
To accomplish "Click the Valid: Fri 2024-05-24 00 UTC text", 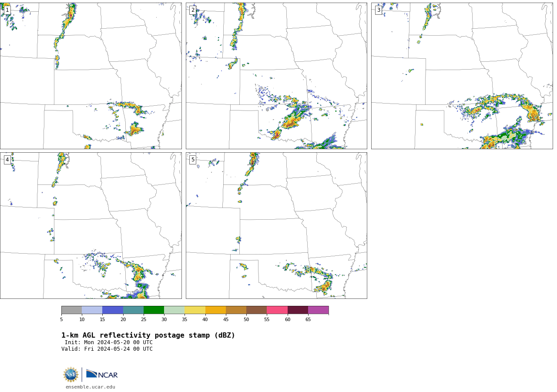I will 107,349.
